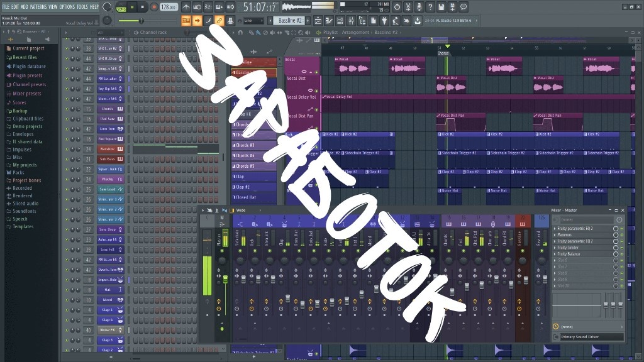The image size is (644, 362).
Task: Toggle the Maximus slot enable LED
Action: pos(622,235)
